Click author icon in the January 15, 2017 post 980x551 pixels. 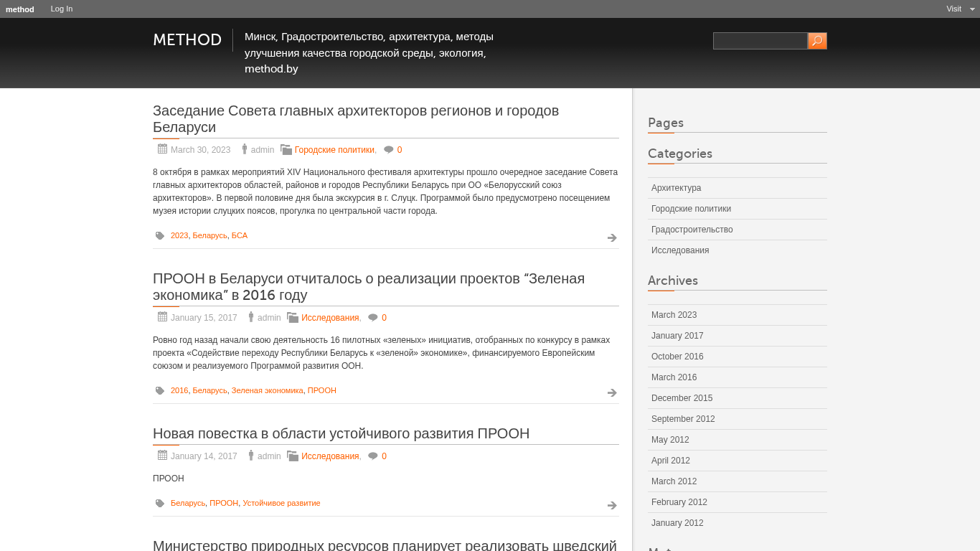(251, 317)
